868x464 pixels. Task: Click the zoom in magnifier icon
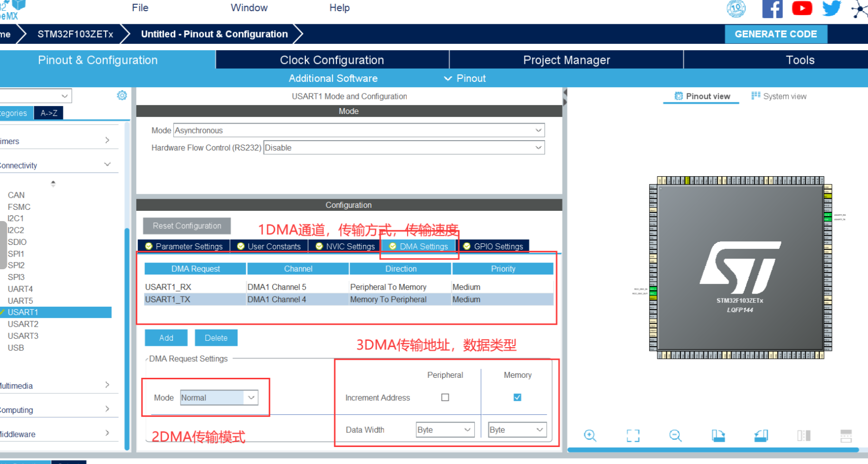point(590,435)
